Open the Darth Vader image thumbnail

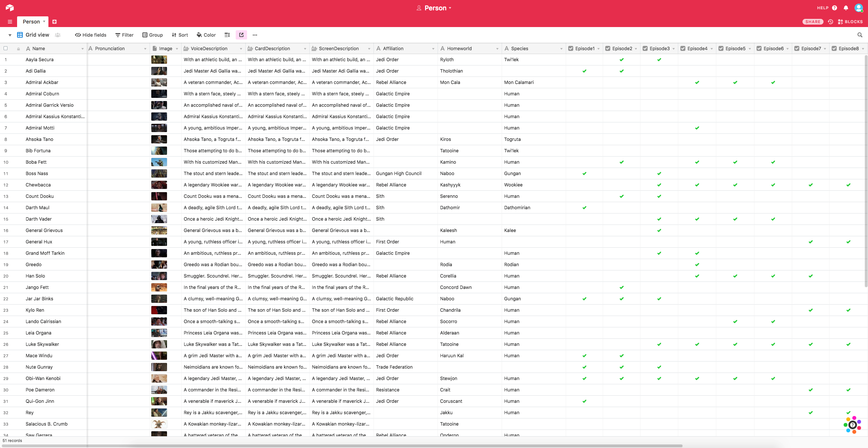click(x=159, y=219)
